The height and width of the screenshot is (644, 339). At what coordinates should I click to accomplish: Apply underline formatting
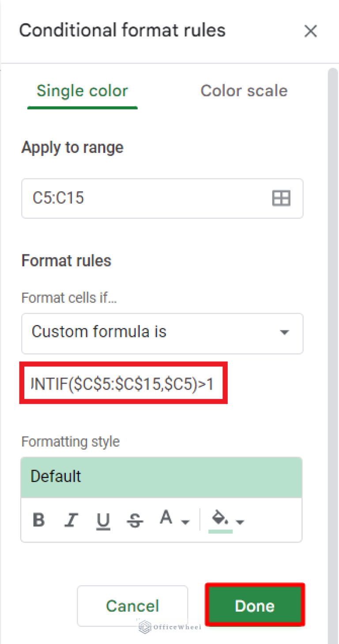(x=103, y=520)
